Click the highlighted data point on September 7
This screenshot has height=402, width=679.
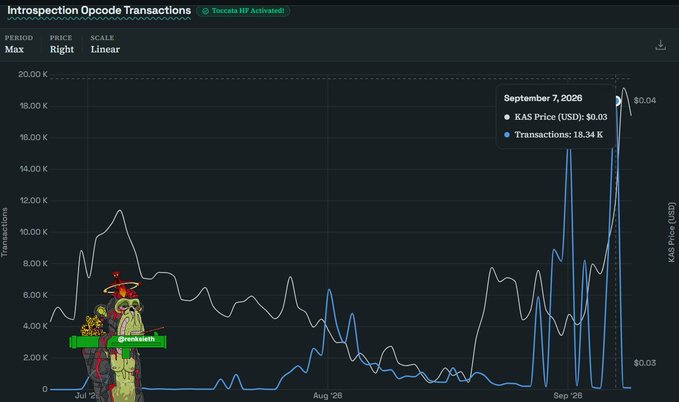click(617, 101)
